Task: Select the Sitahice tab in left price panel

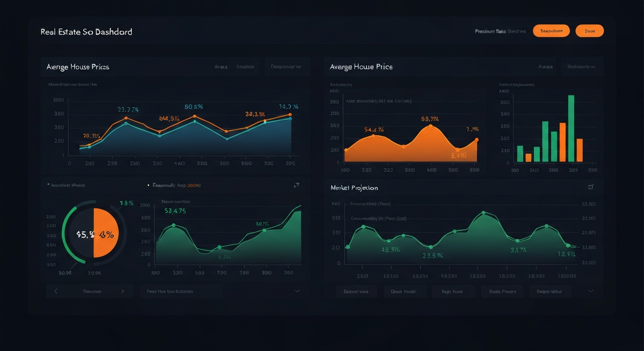Action: click(245, 67)
